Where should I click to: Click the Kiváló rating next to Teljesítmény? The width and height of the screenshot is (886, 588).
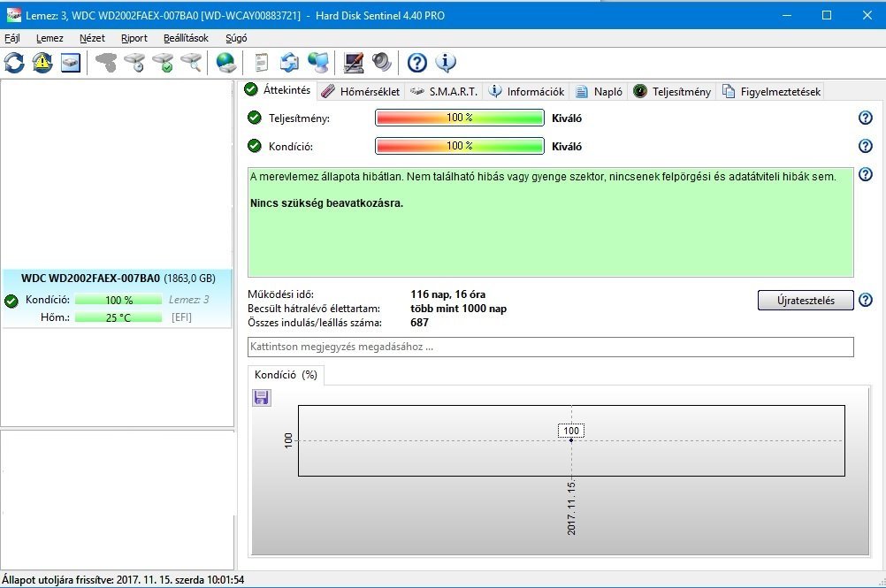[x=567, y=118]
